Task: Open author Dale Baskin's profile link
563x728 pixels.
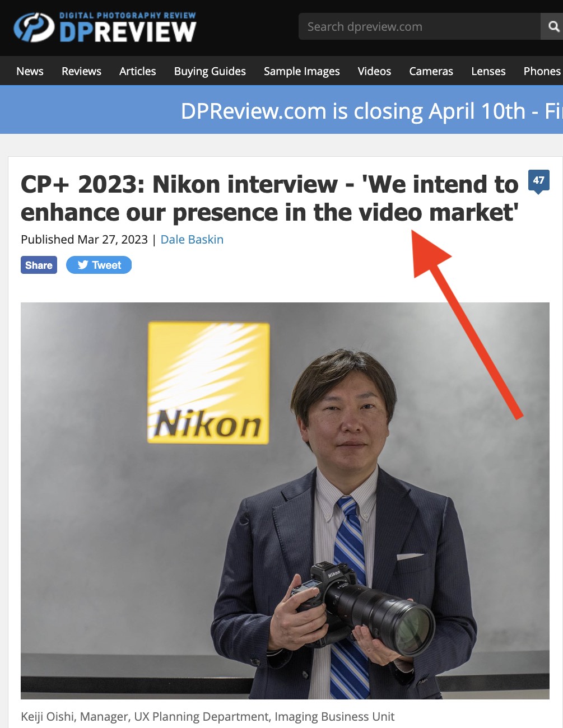Action: point(192,240)
